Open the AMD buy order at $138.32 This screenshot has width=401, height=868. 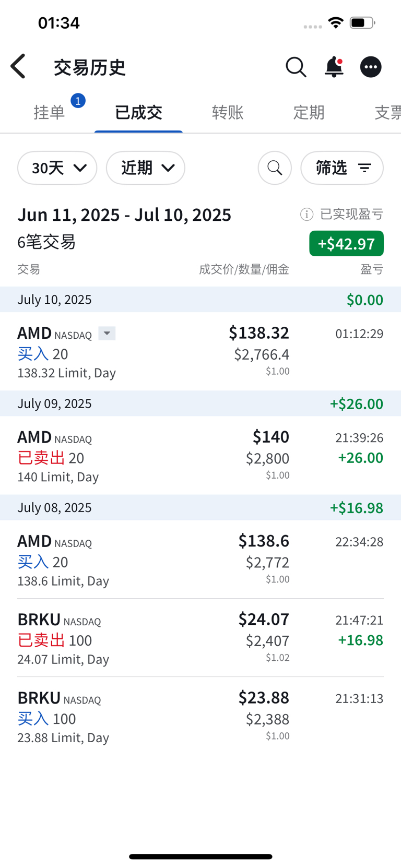[200, 351]
